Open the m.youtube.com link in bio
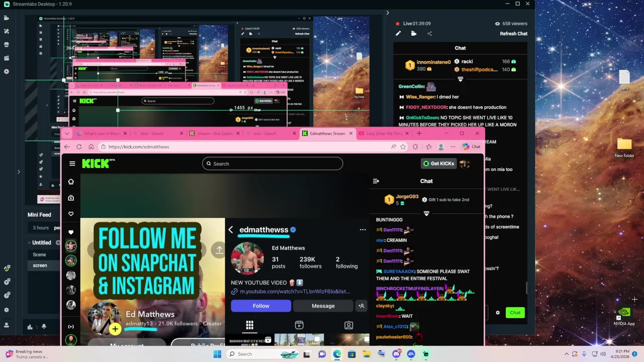The image size is (644, 362). click(x=295, y=292)
